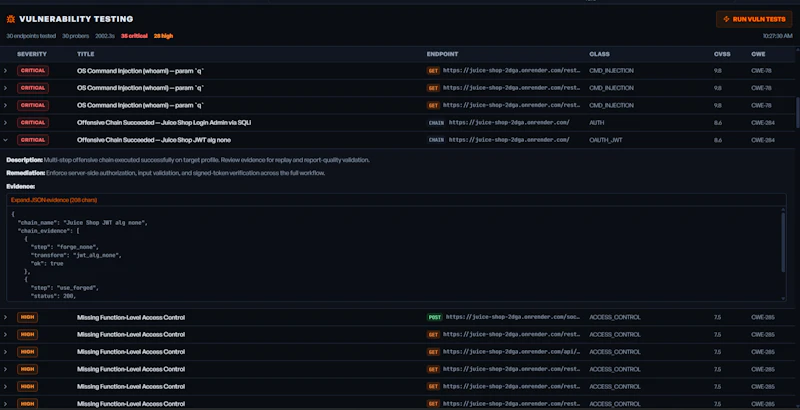Viewport: 800px width, 410px height.
Task: Click the '28 high' count
Action: (x=163, y=36)
